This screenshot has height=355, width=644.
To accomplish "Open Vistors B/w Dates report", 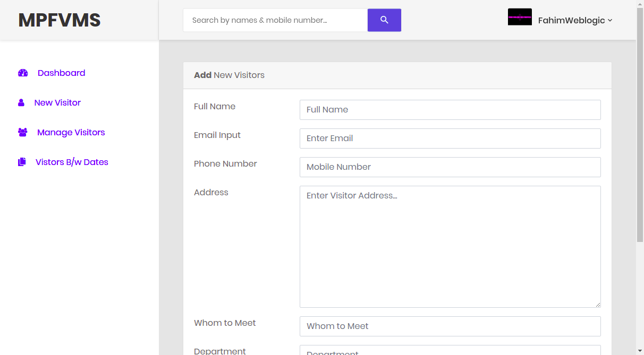I will coord(72,162).
